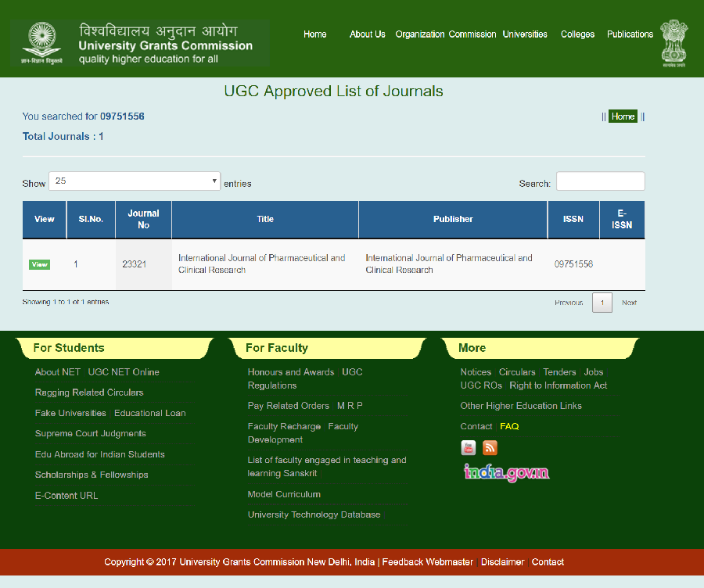Open E-Content URL link
Image resolution: width=704 pixels, height=588 pixels.
tap(66, 496)
